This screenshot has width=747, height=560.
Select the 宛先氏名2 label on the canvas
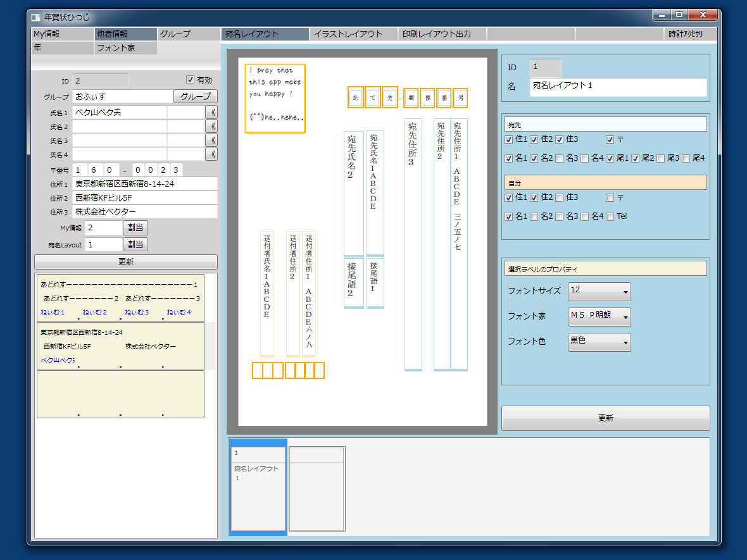point(353,194)
